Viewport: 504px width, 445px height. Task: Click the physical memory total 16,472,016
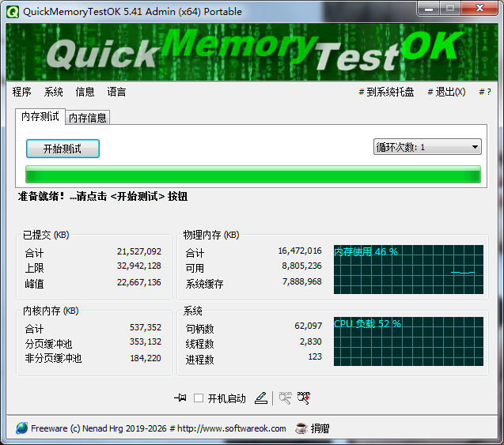coord(300,251)
